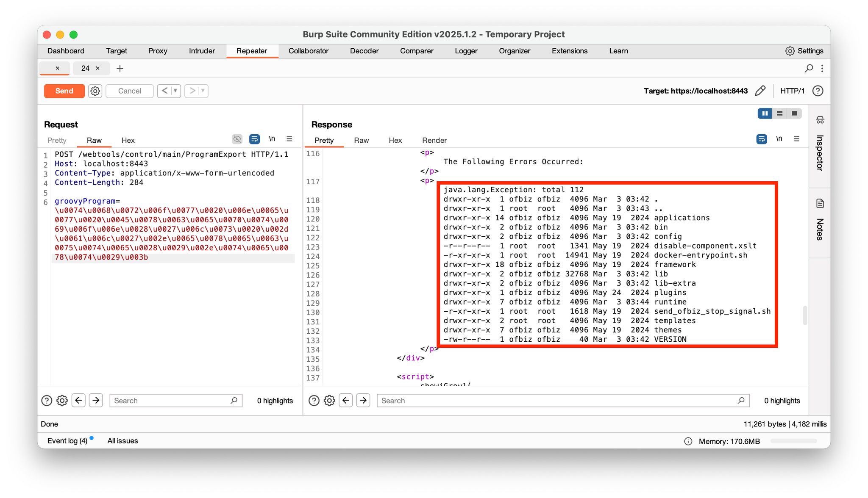The width and height of the screenshot is (868, 498).
Task: Click the Response search input field
Action: point(563,401)
